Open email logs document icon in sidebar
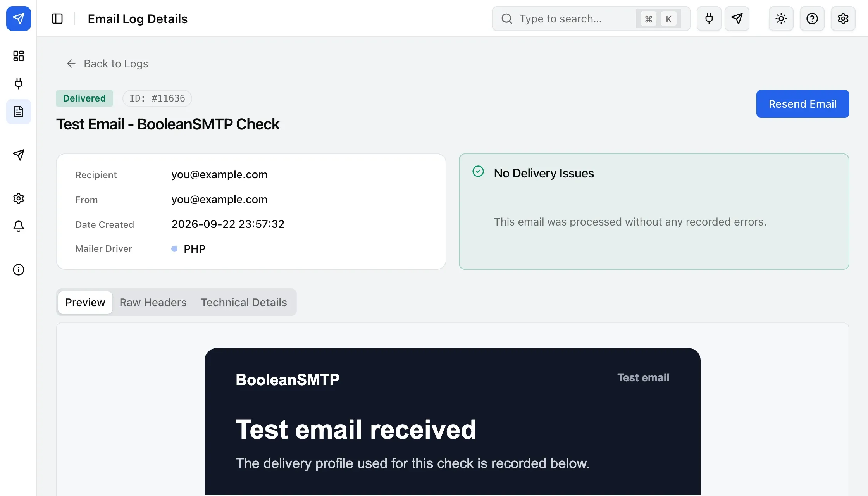This screenshot has width=868, height=496. pyautogui.click(x=19, y=112)
